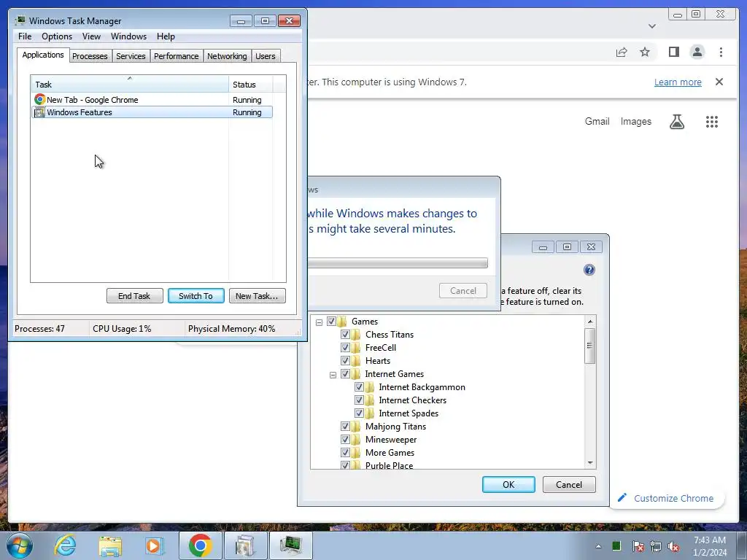Image resolution: width=747 pixels, height=560 pixels.
Task: Open the Chrome profile avatar
Action: (x=697, y=52)
